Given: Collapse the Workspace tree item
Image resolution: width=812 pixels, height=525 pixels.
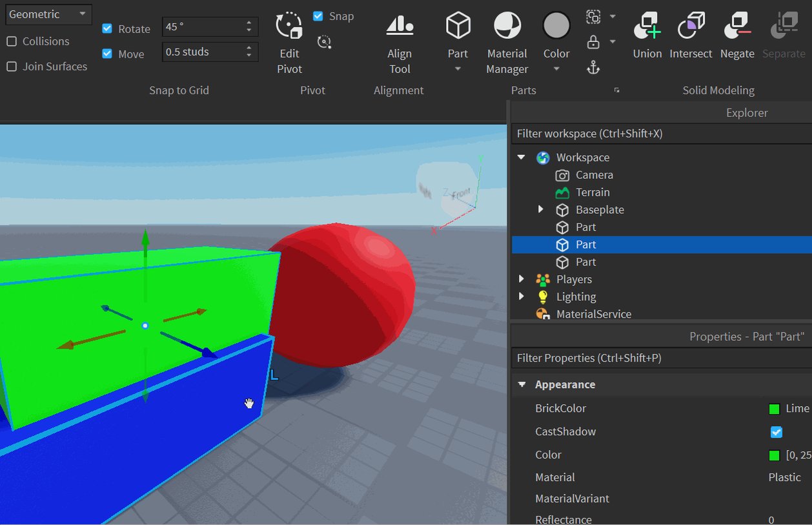Looking at the screenshot, I should coord(521,157).
